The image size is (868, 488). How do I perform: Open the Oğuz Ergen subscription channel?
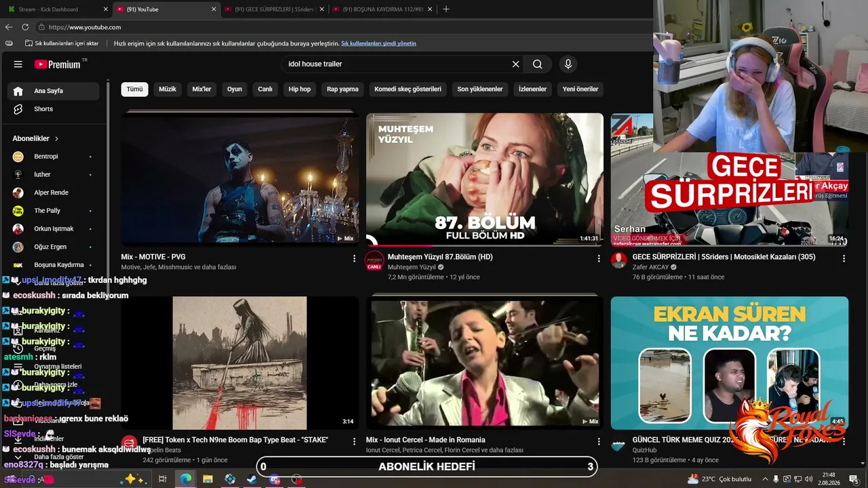tap(54, 247)
